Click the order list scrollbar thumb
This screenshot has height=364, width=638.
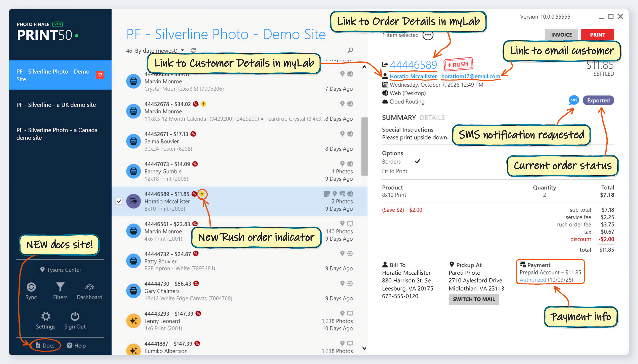[x=364, y=147]
